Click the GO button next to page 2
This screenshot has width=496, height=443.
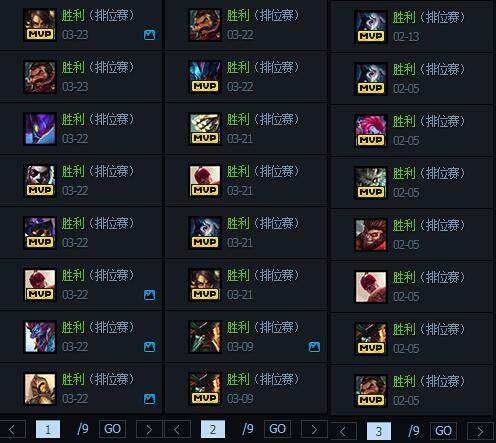pyautogui.click(x=277, y=429)
